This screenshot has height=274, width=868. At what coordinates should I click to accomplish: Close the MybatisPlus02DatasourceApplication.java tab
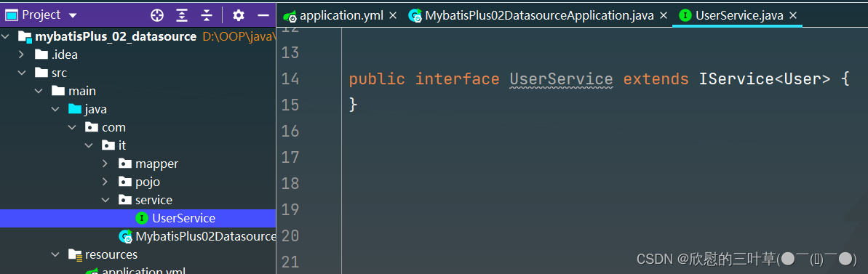click(664, 15)
